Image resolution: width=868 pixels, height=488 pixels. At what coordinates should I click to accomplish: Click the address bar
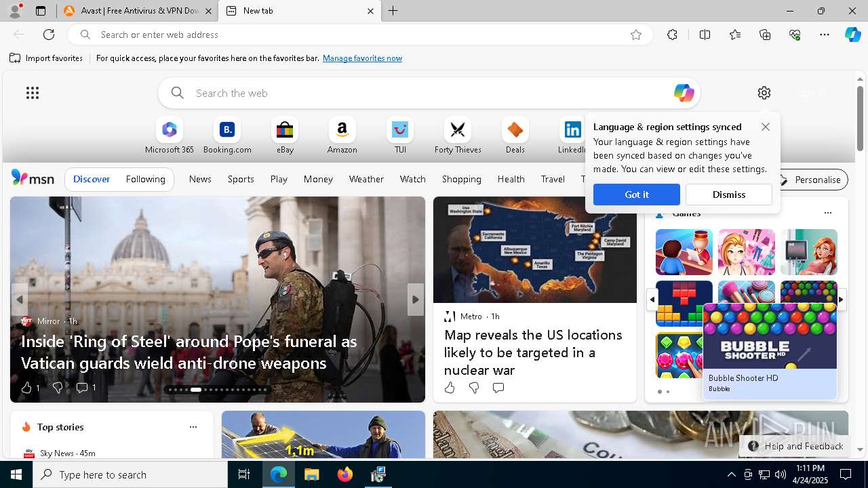coord(360,35)
